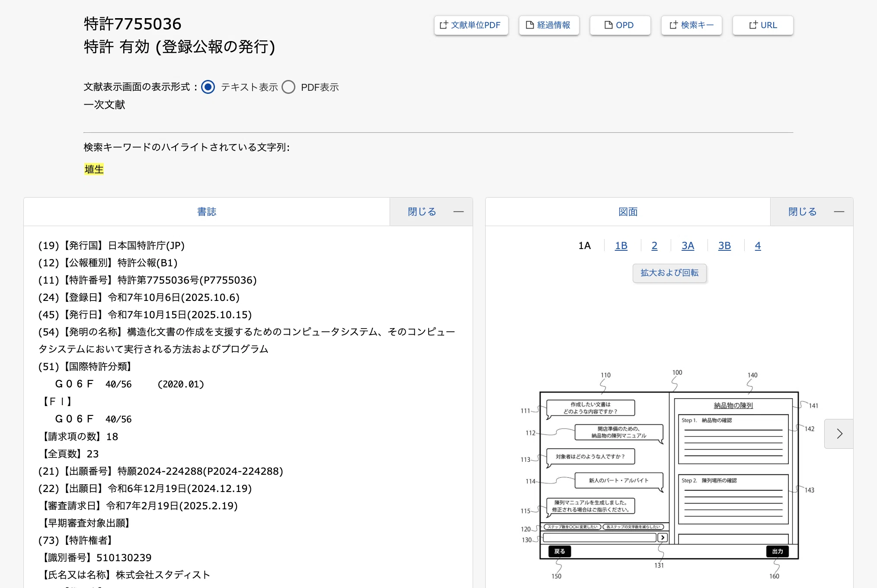Click the 発行国 日本国特許庁(JP) line
The height and width of the screenshot is (588, 877).
coord(112,246)
